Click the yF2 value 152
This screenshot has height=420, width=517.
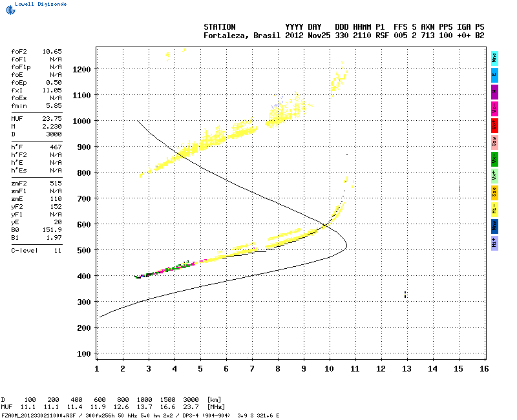(56, 207)
